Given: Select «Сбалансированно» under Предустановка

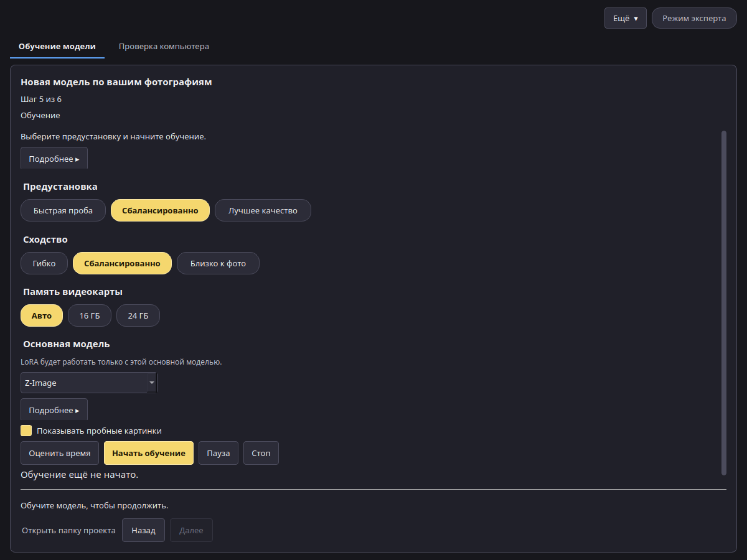Looking at the screenshot, I should (160, 210).
